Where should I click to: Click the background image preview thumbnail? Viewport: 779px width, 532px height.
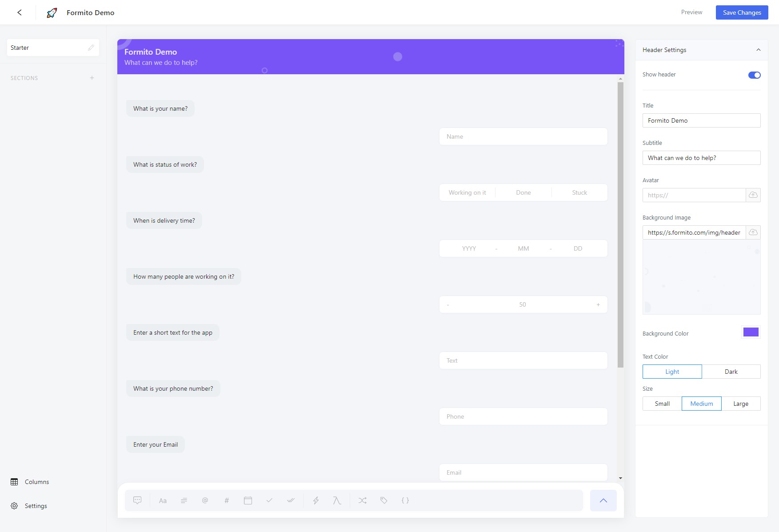[x=701, y=277]
